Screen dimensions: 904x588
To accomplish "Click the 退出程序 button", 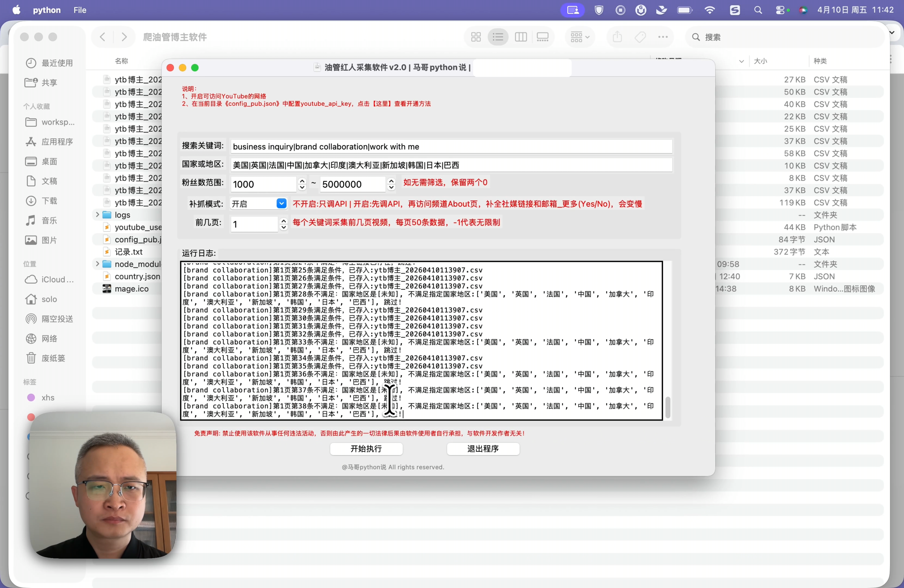I will tap(483, 449).
